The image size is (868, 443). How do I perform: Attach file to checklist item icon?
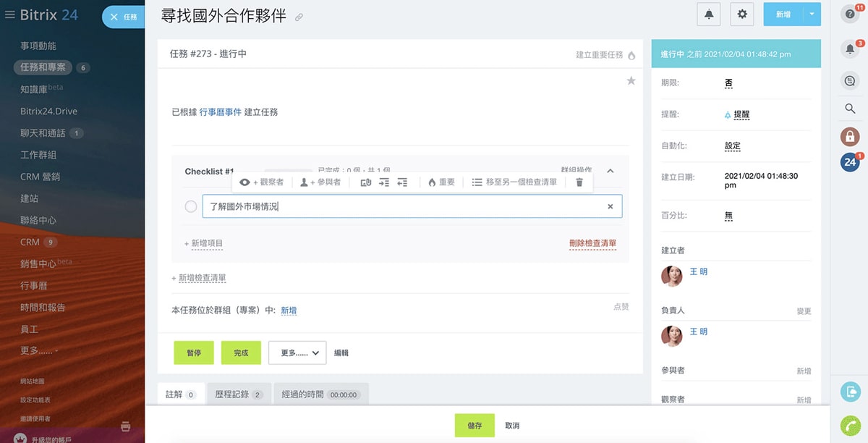(x=365, y=182)
